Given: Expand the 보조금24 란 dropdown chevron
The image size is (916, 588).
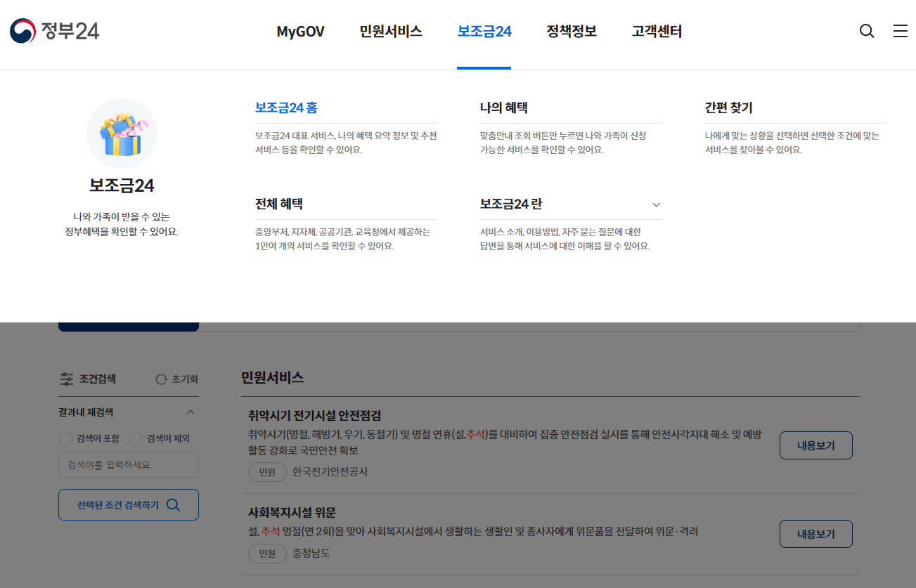Looking at the screenshot, I should 656,204.
